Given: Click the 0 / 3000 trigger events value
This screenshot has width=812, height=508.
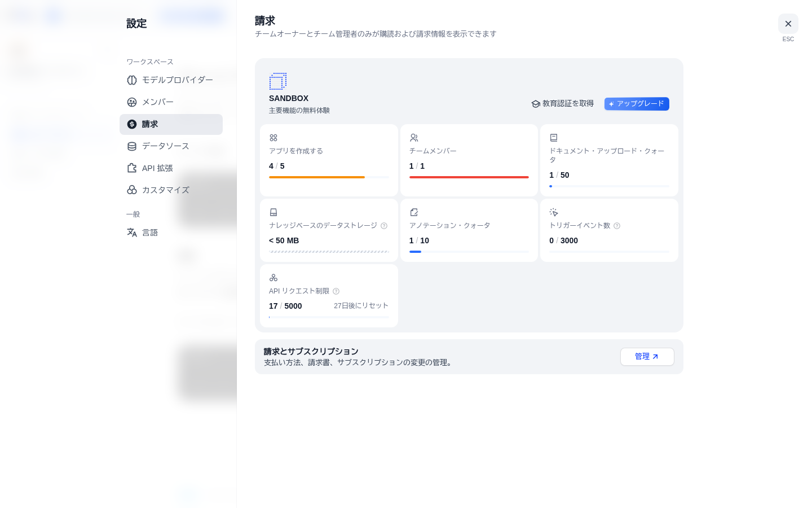Looking at the screenshot, I should coord(563,240).
